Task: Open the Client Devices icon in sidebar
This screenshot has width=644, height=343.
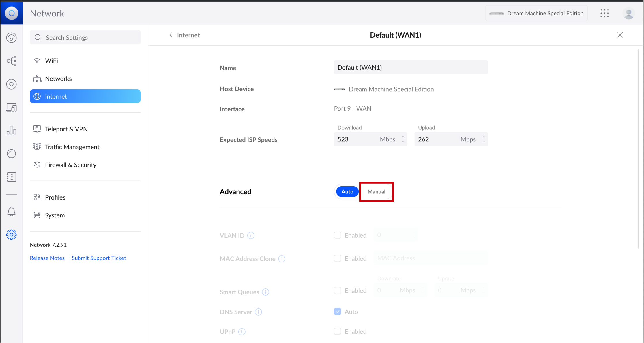Action: tap(11, 107)
